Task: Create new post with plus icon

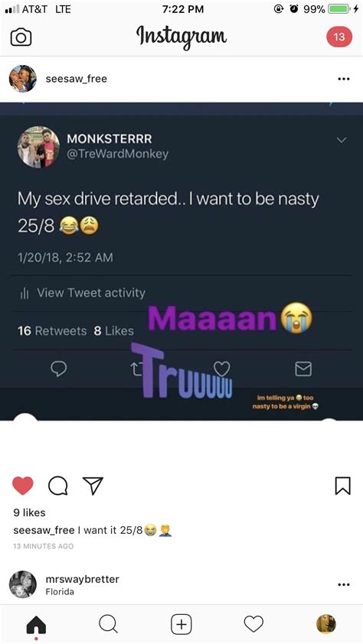Action: [x=181, y=624]
